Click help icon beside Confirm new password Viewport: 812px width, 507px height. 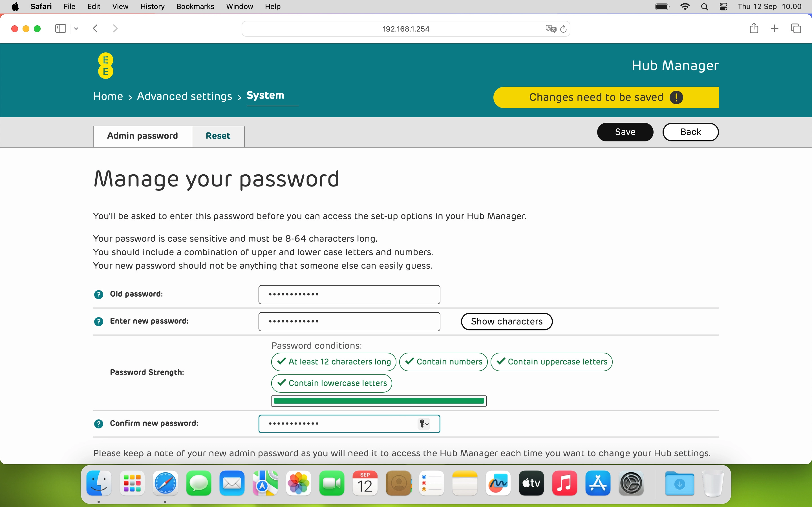point(99,424)
